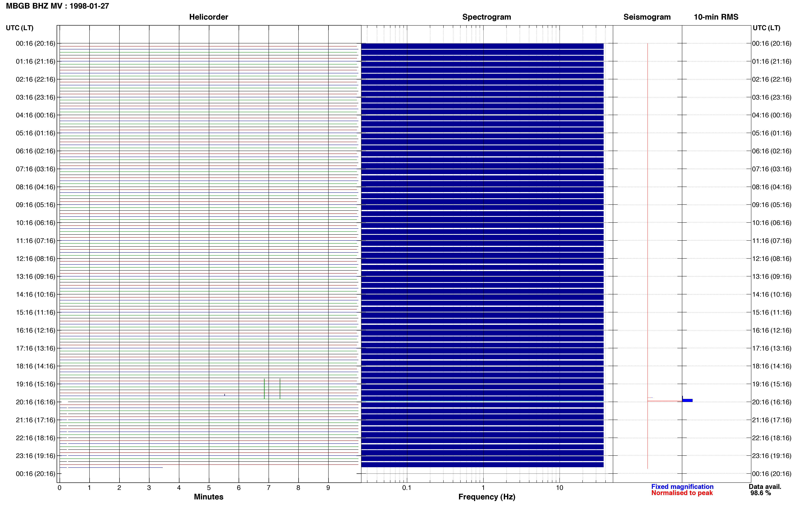Click the green helicorder spike near minute 7
Viewport: 812px width, 508px height.
point(264,389)
